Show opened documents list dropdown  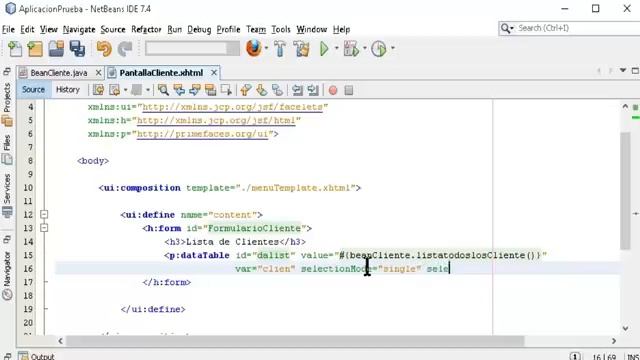click(x=623, y=71)
